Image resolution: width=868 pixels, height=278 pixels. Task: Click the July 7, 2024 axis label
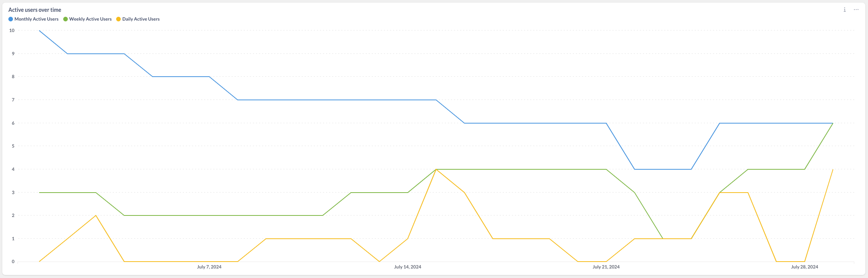coord(209,267)
